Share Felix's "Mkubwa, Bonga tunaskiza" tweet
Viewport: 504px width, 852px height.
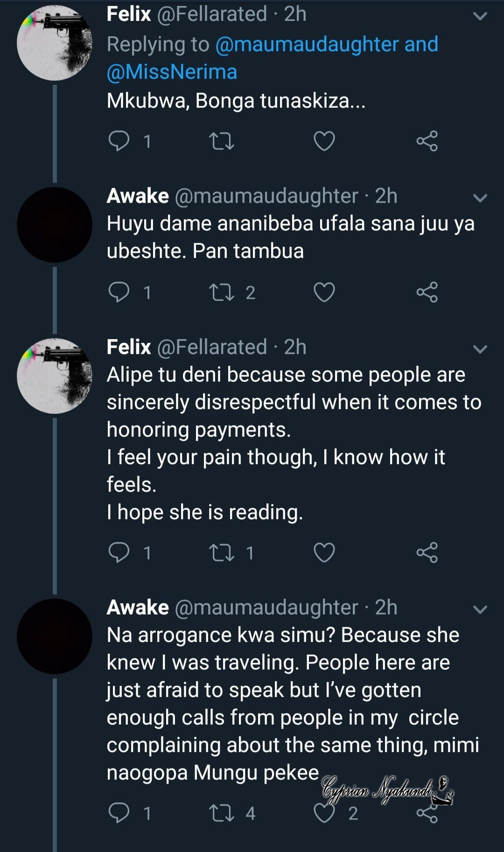pyautogui.click(x=427, y=141)
